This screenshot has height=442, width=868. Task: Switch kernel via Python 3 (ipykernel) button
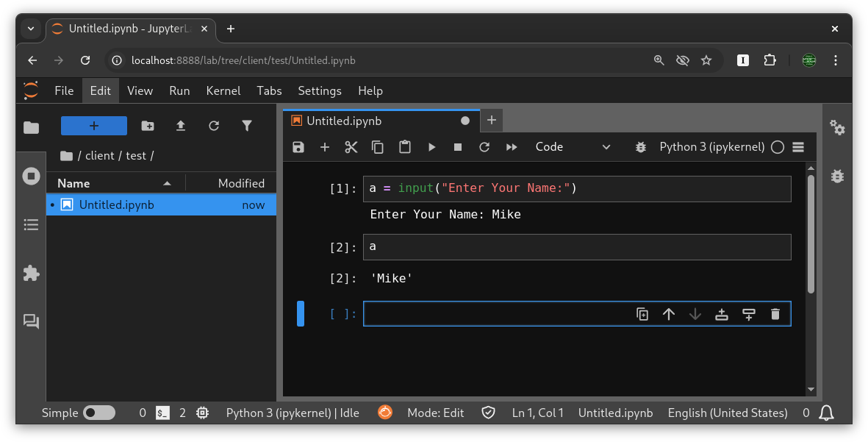click(712, 147)
